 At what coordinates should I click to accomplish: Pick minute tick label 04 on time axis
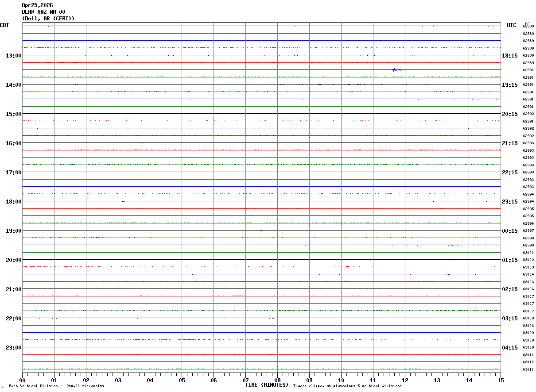click(x=150, y=380)
